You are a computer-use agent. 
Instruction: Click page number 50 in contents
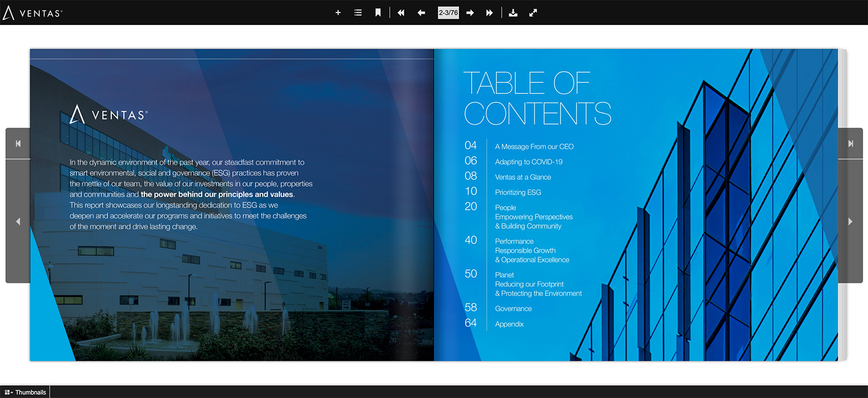click(471, 273)
